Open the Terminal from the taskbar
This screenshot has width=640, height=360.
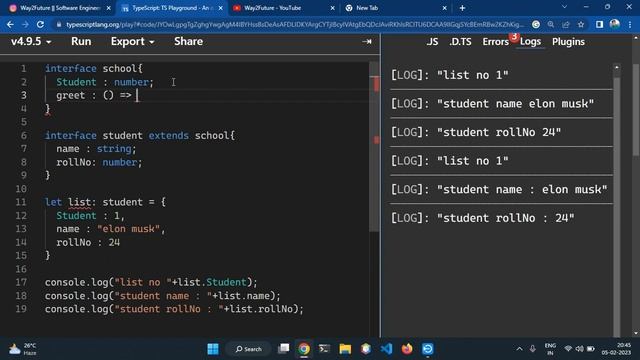coord(324,349)
